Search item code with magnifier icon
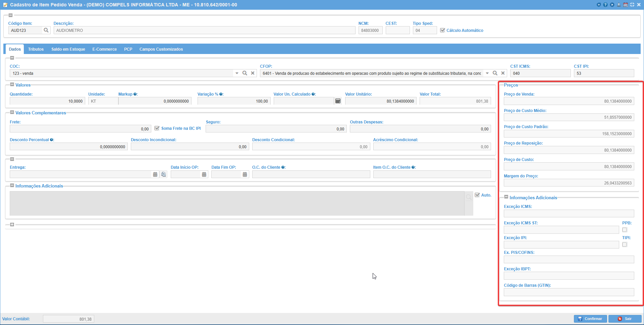This screenshot has height=325, width=644. coord(46,30)
